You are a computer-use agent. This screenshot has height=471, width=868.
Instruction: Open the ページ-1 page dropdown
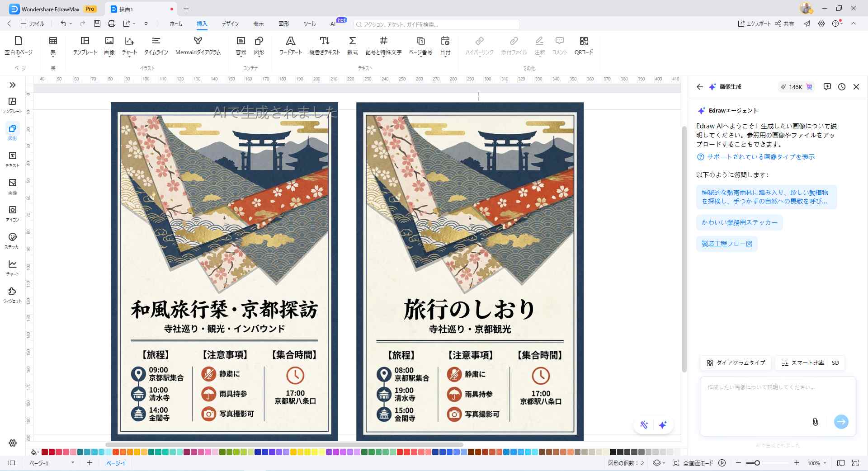coord(71,463)
